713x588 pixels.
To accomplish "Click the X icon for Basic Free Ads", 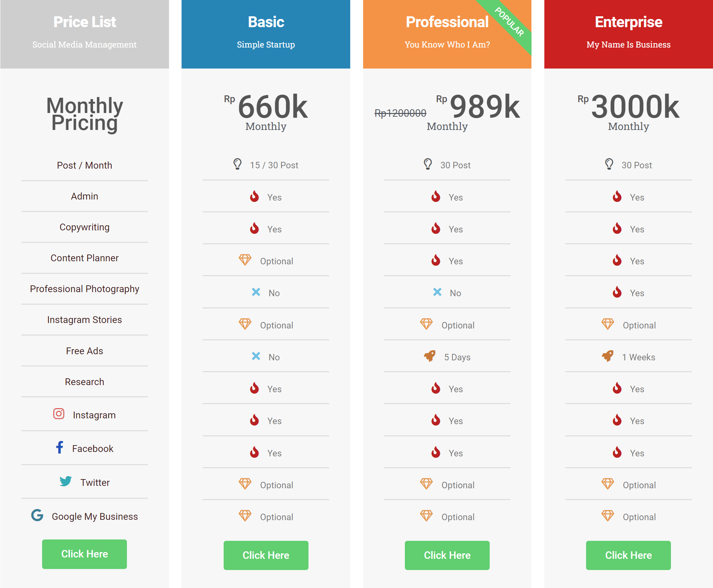I will coord(256,356).
